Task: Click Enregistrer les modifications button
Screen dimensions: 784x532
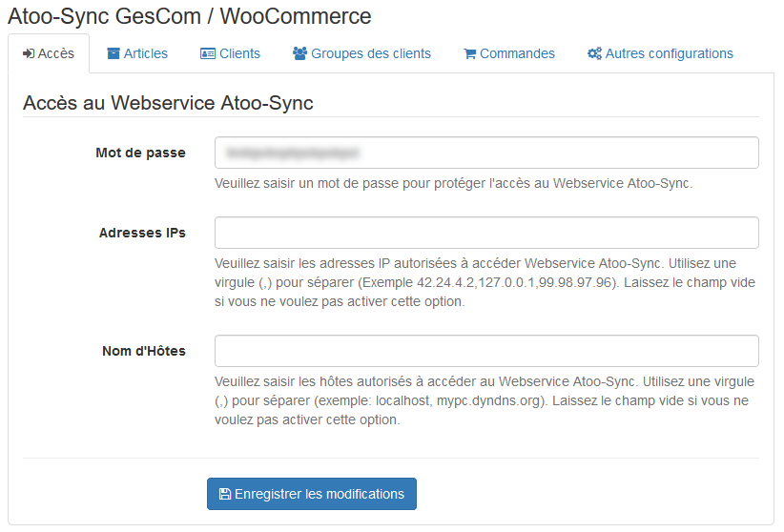Action: [312, 494]
